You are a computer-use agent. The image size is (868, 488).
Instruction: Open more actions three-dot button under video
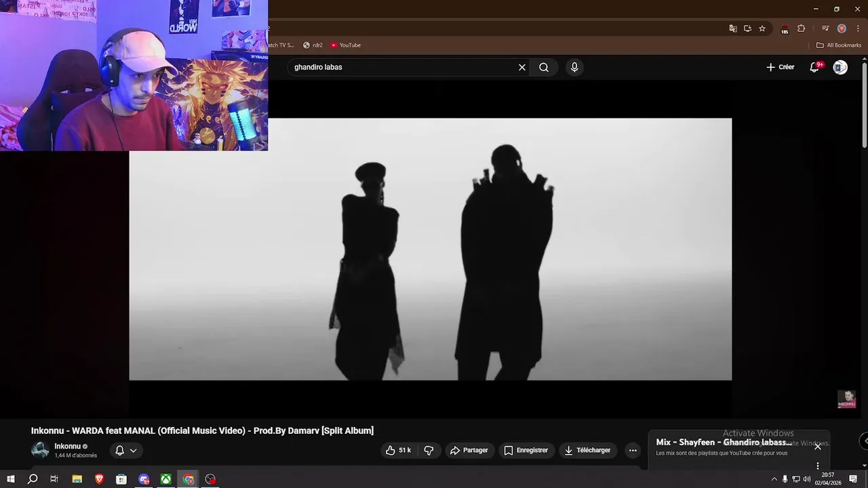pos(633,450)
